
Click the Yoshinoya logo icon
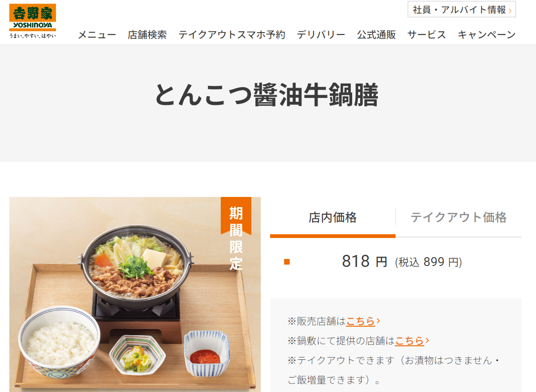tap(33, 21)
